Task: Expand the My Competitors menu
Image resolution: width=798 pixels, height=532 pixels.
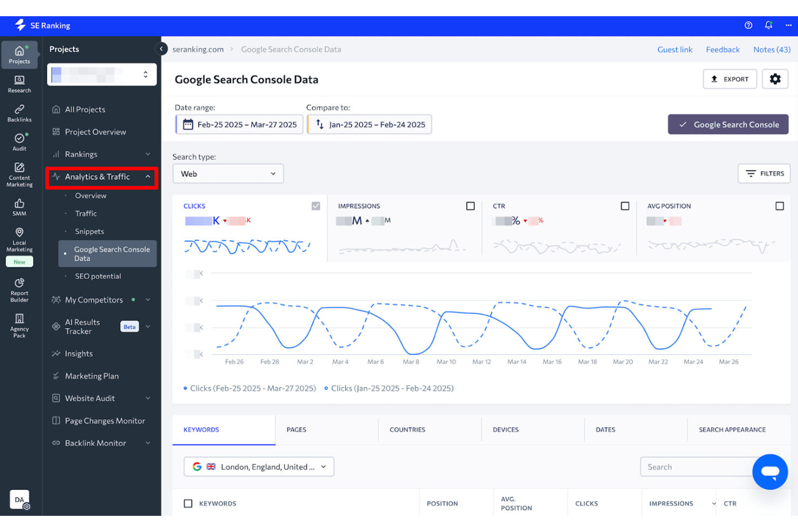Action: tap(102, 300)
